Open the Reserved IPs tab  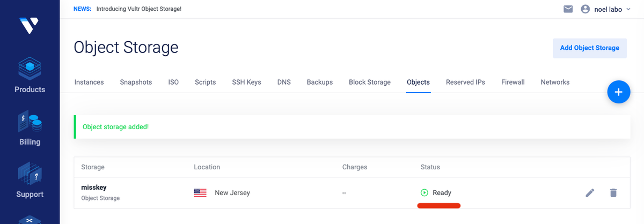click(465, 82)
